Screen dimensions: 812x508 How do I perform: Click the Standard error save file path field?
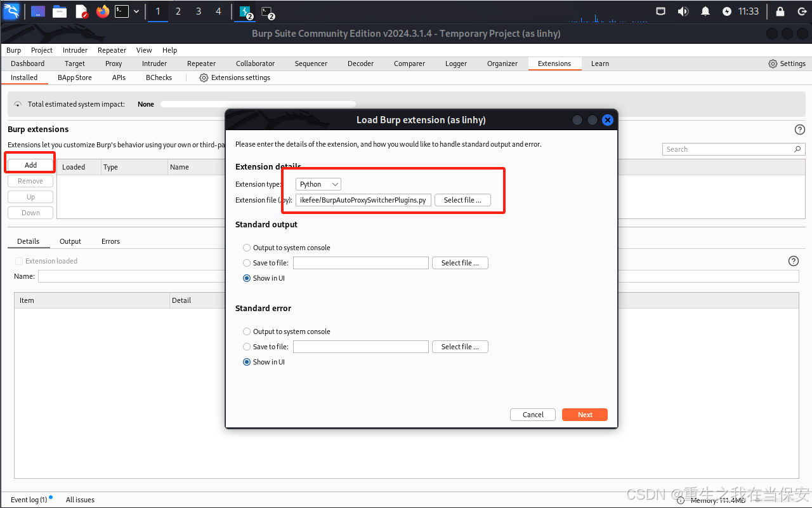tap(361, 347)
